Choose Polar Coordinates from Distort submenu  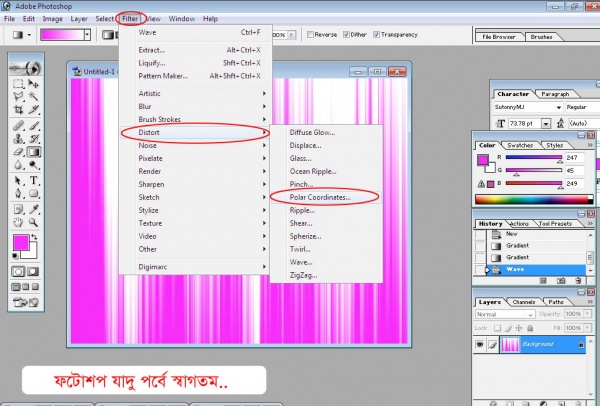[326, 197]
